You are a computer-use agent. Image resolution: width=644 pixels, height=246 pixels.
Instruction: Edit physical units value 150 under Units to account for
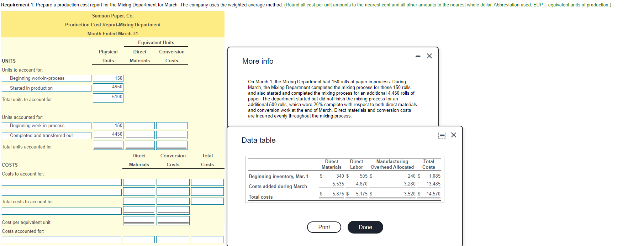pos(108,78)
